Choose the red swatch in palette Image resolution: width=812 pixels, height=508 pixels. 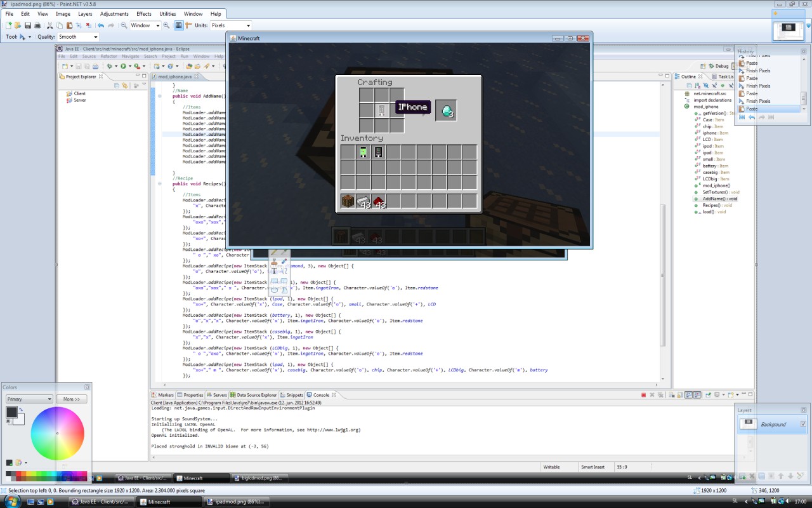coord(18,474)
